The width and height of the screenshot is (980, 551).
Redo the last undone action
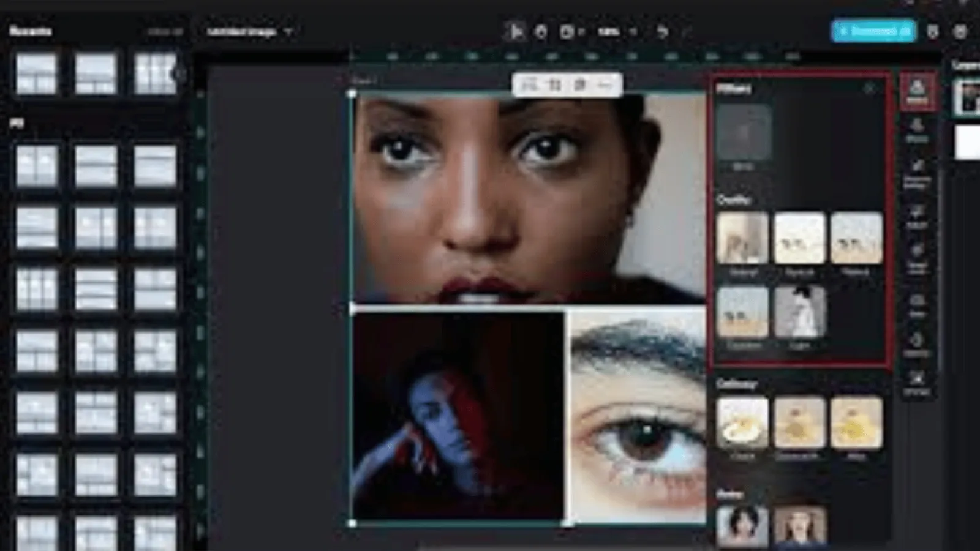coord(687,31)
